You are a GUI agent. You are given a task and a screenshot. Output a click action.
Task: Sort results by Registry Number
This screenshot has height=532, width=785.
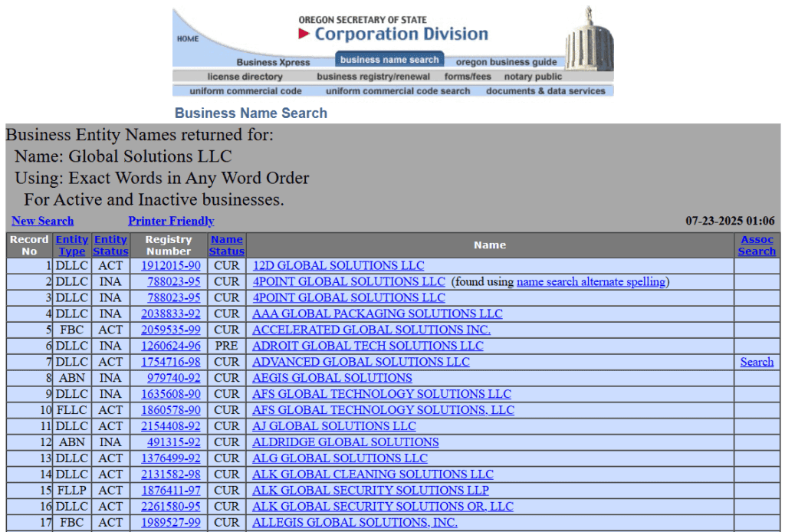pos(168,245)
